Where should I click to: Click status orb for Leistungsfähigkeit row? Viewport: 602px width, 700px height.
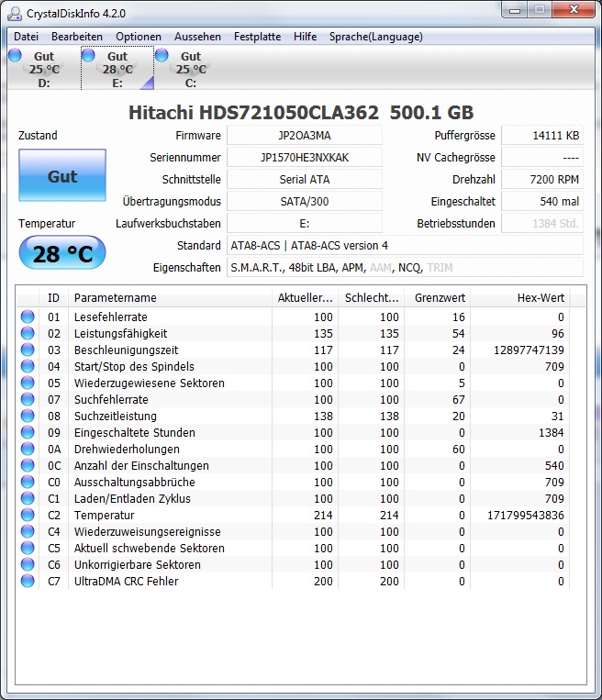28,333
